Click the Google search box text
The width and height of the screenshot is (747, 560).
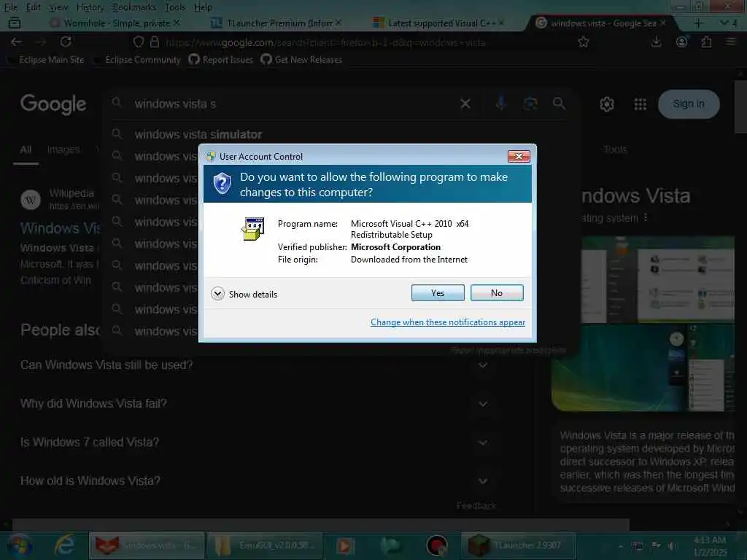(175, 104)
